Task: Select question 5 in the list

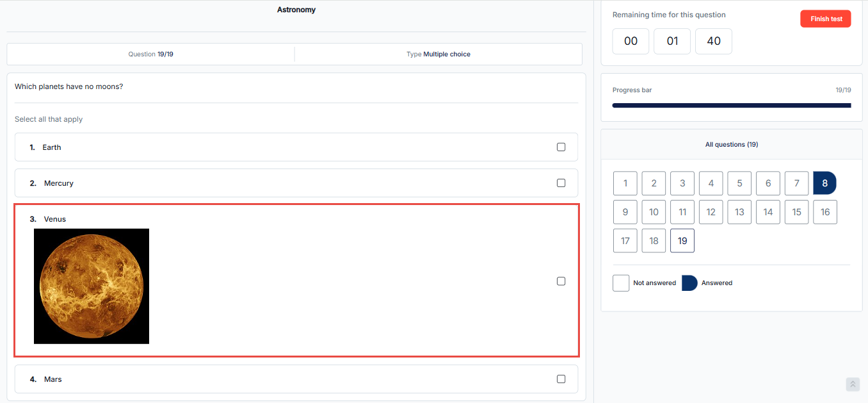Action: (x=739, y=183)
